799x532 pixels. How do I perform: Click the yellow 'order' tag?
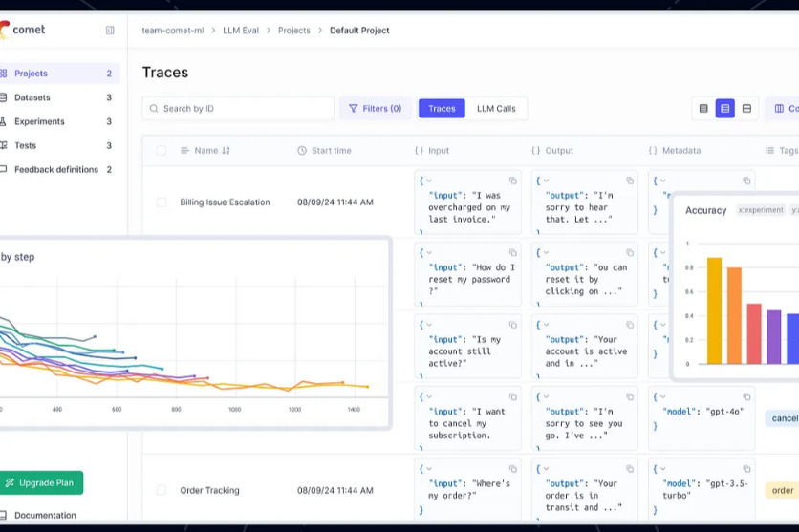coord(782,490)
